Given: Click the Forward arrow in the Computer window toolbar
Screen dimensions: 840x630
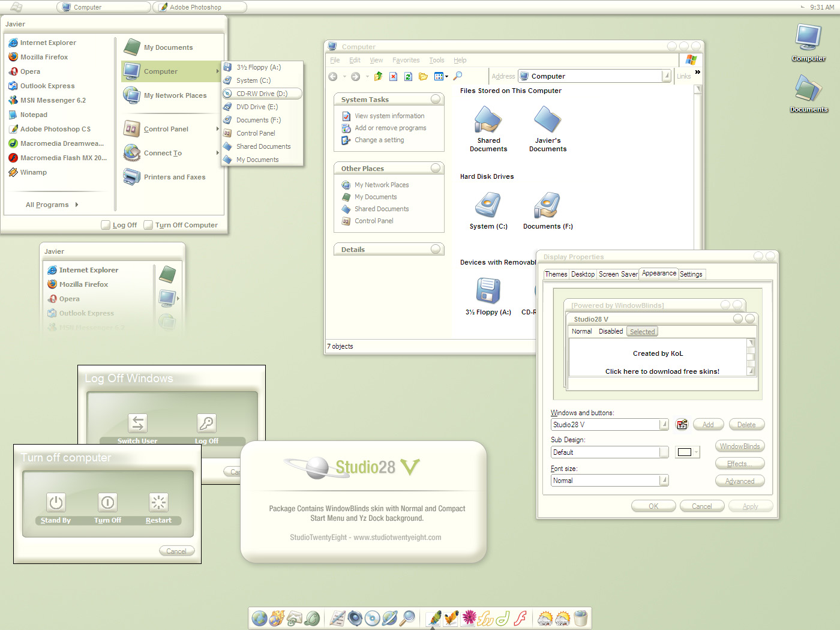Looking at the screenshot, I should pyautogui.click(x=355, y=76).
